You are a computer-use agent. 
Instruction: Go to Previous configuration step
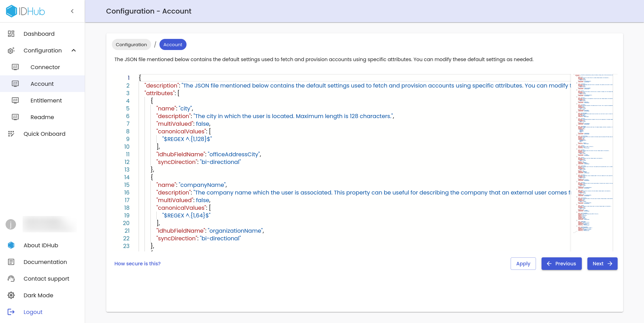(x=561, y=264)
